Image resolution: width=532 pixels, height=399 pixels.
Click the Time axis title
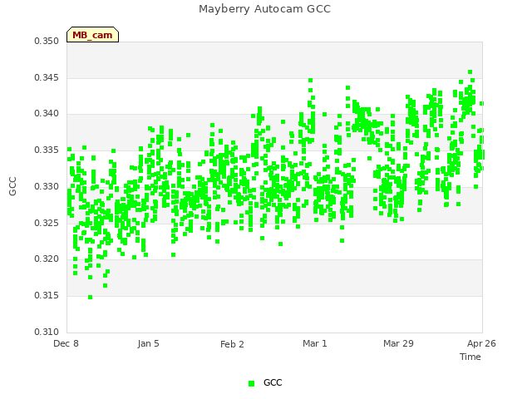470,357
